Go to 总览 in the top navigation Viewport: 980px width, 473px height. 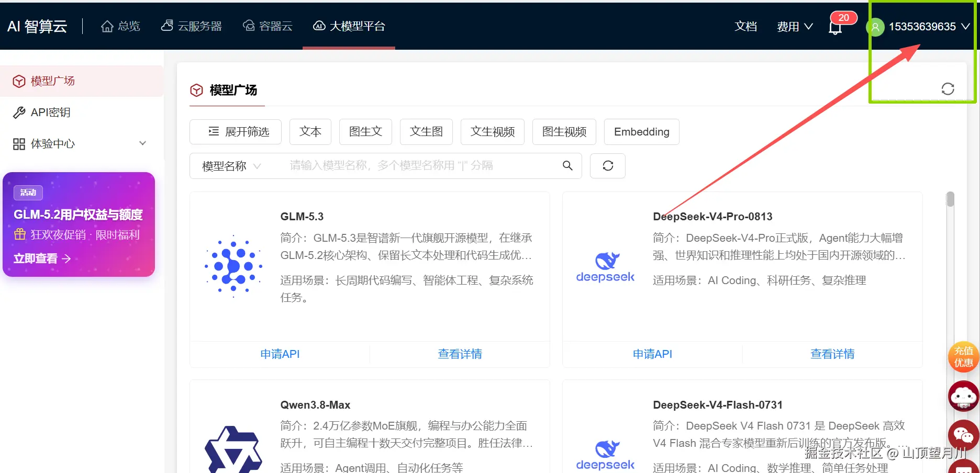(x=120, y=26)
